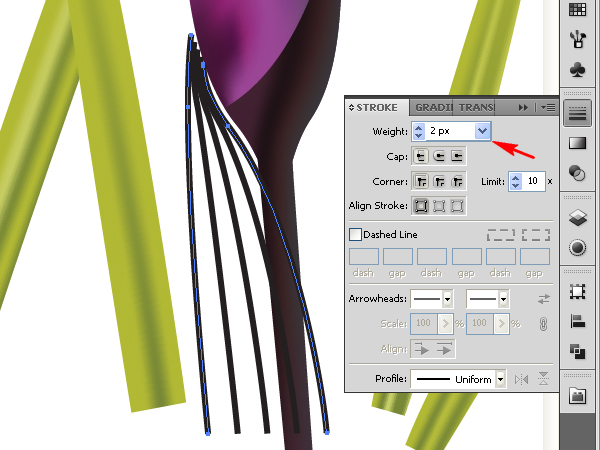Open the Stroke panel options menu
The image size is (600, 450).
(x=548, y=108)
